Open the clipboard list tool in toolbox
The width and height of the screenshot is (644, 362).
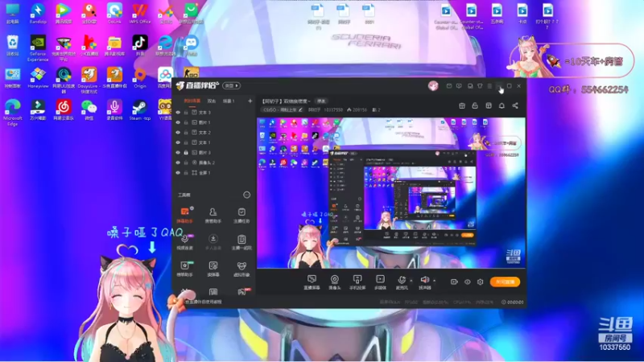click(x=242, y=242)
